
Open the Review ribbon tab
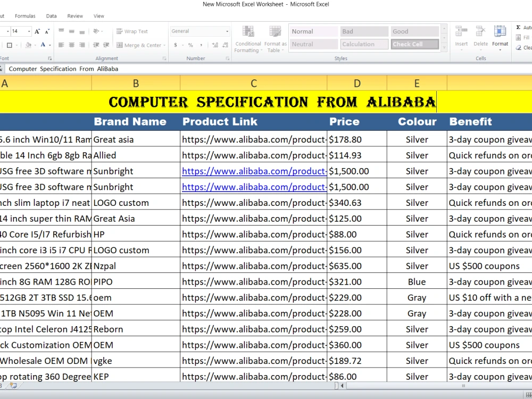[x=75, y=16]
